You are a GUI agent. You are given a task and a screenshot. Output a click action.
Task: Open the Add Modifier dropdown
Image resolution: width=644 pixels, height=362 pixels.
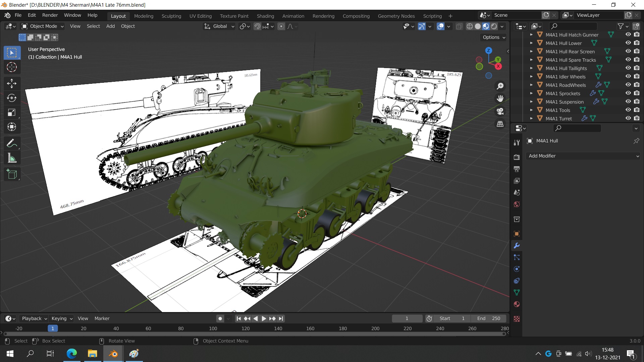tap(584, 156)
